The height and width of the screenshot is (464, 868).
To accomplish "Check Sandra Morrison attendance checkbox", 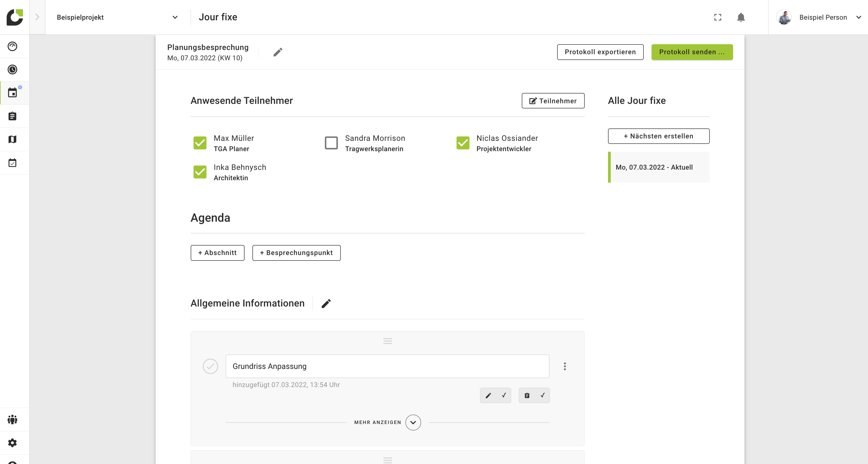I will [x=331, y=143].
